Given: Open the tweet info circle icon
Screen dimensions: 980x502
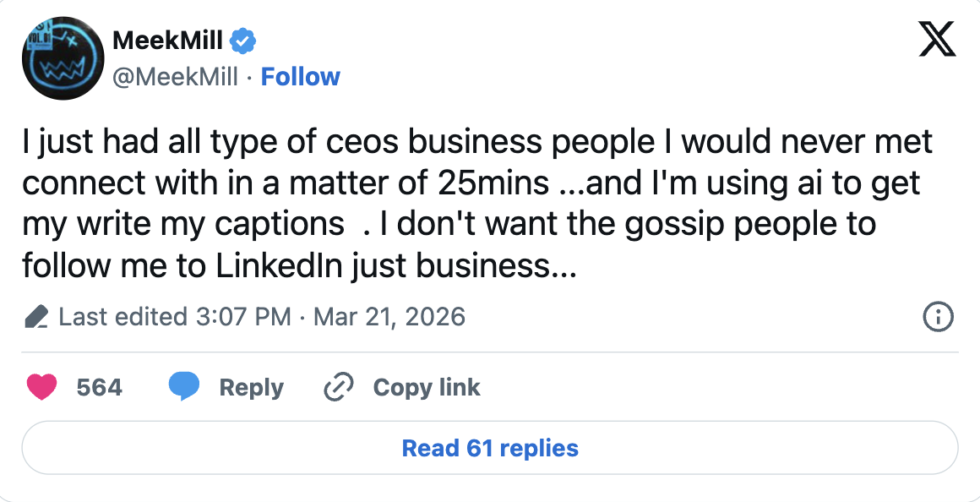Looking at the screenshot, I should pyautogui.click(x=939, y=317).
